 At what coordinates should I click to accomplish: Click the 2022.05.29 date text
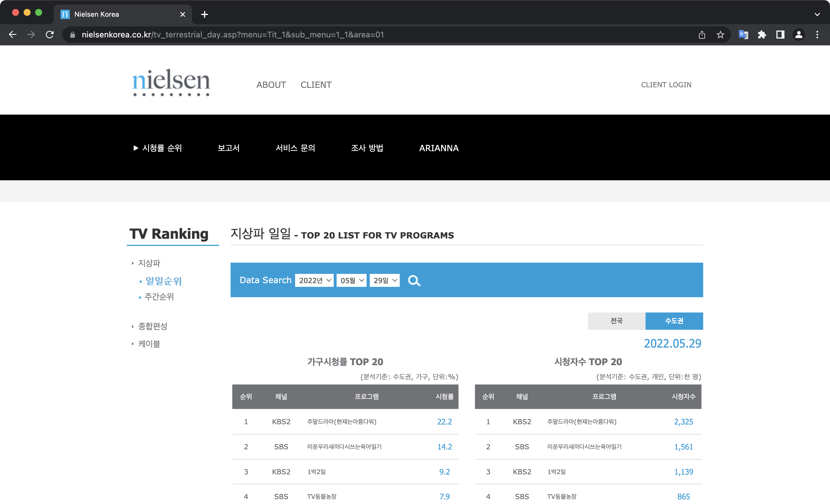673,343
